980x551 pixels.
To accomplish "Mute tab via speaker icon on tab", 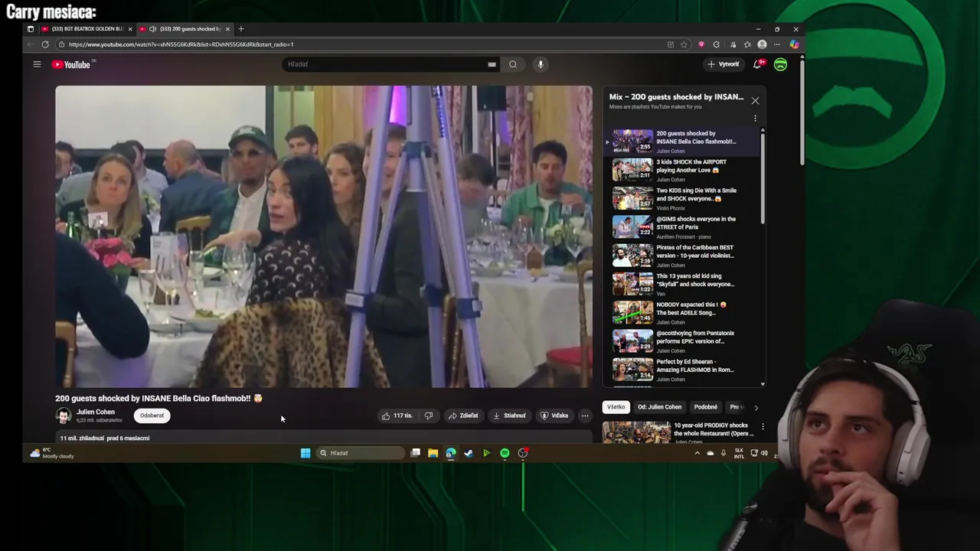I will pos(153,29).
